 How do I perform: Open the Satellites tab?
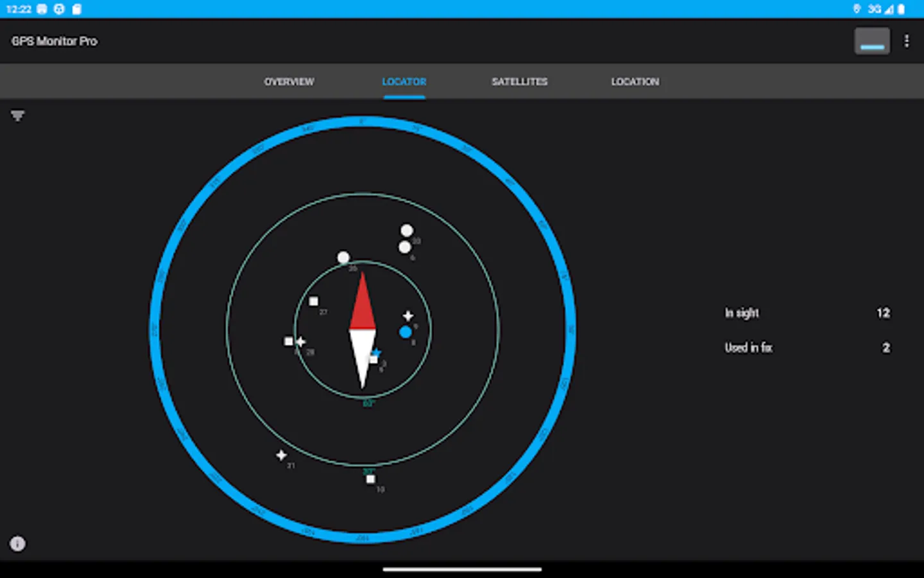tap(520, 82)
